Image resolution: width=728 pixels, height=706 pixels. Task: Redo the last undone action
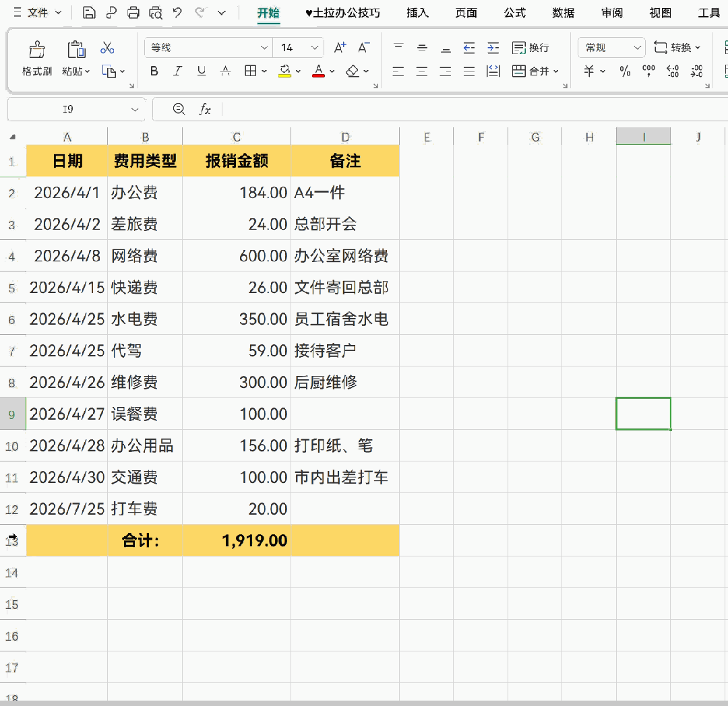[x=200, y=13]
